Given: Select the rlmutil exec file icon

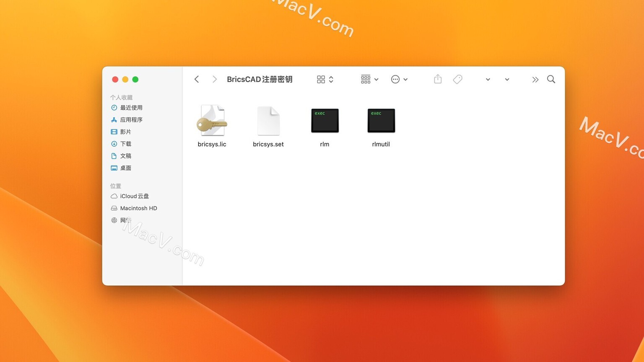Looking at the screenshot, I should coord(381,121).
